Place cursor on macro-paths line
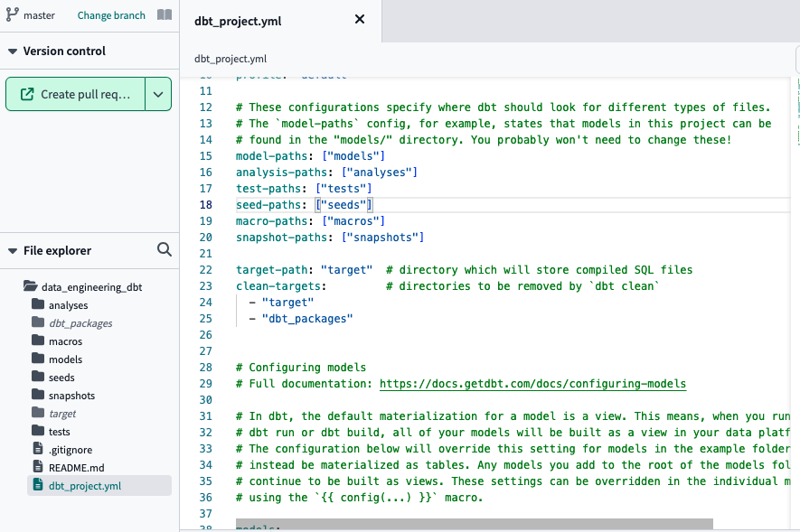 coord(310,221)
